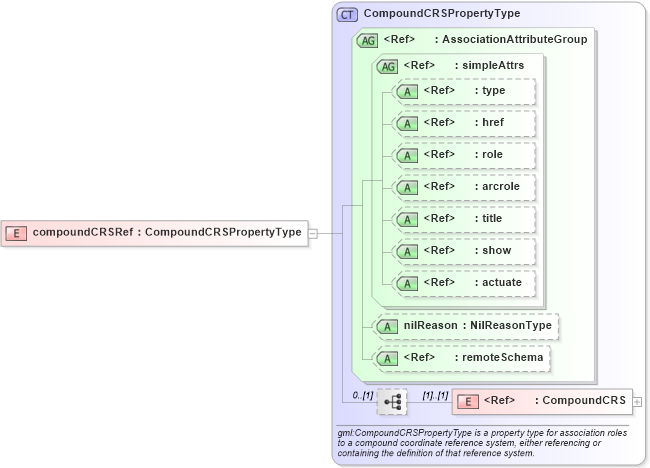Click the [1]..[1] cardinality label
Screen dimensions: 650x468
tap(435, 395)
